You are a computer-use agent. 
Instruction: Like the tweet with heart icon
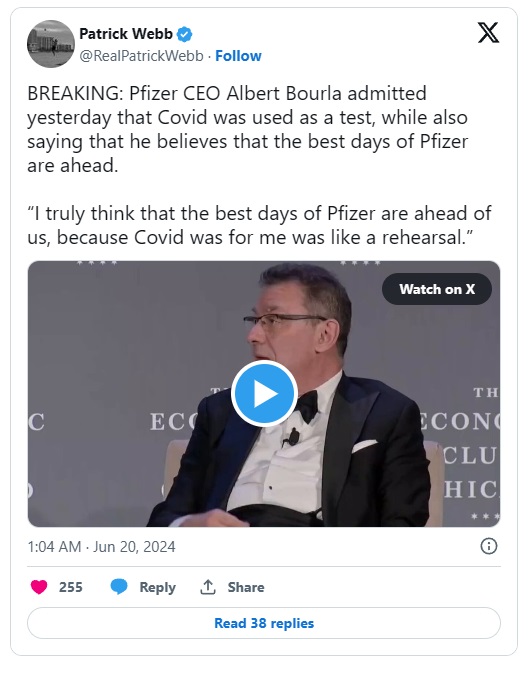39,587
